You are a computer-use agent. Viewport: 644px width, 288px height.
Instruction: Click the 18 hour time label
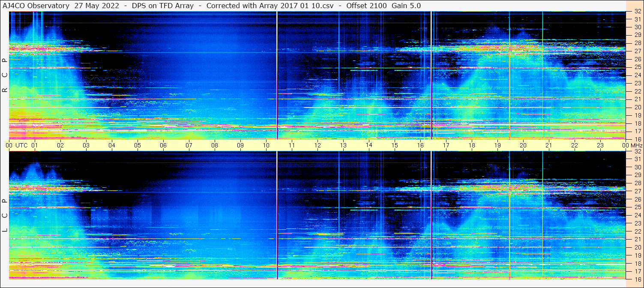[x=472, y=145]
